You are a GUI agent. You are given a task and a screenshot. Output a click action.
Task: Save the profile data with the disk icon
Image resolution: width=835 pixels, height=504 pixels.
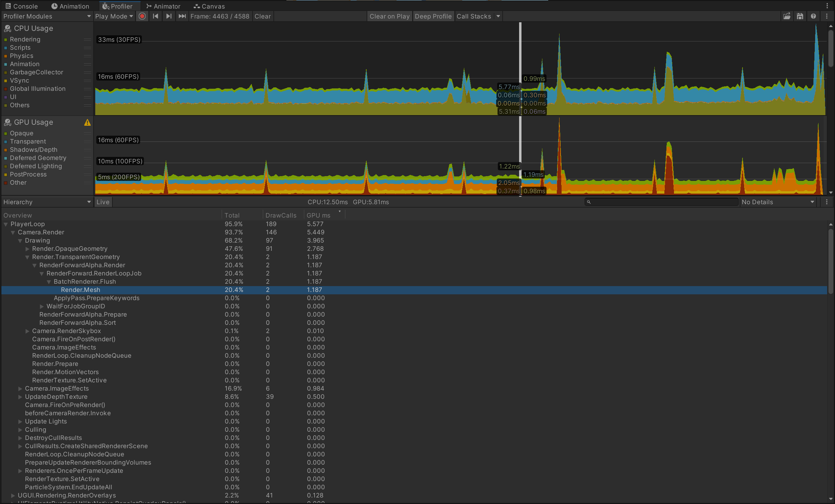(800, 16)
